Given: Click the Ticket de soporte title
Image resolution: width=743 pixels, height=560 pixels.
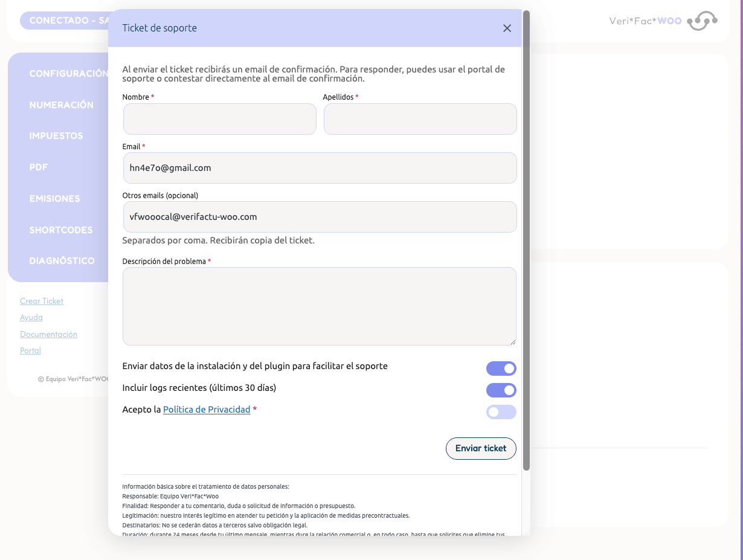Looking at the screenshot, I should click(x=159, y=28).
